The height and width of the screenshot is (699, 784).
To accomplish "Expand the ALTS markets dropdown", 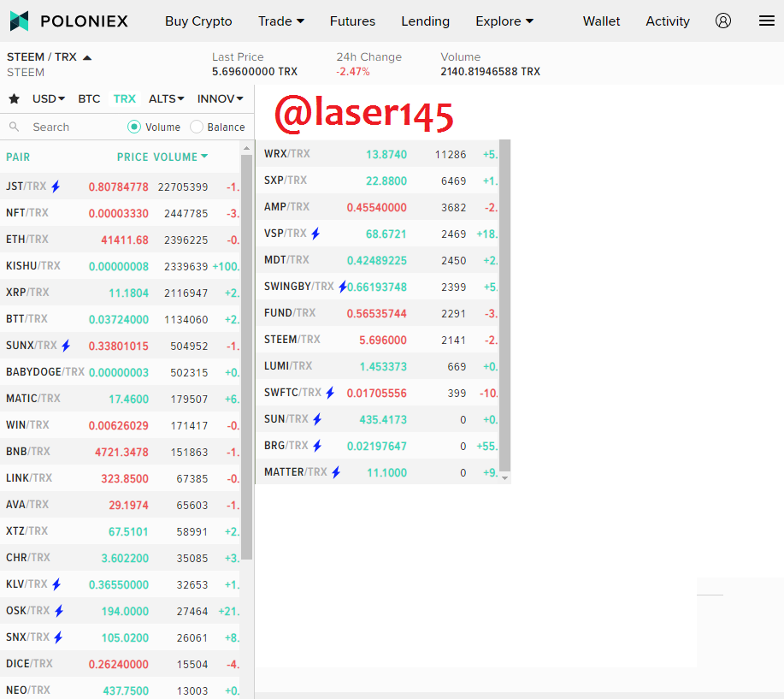I will click(166, 98).
